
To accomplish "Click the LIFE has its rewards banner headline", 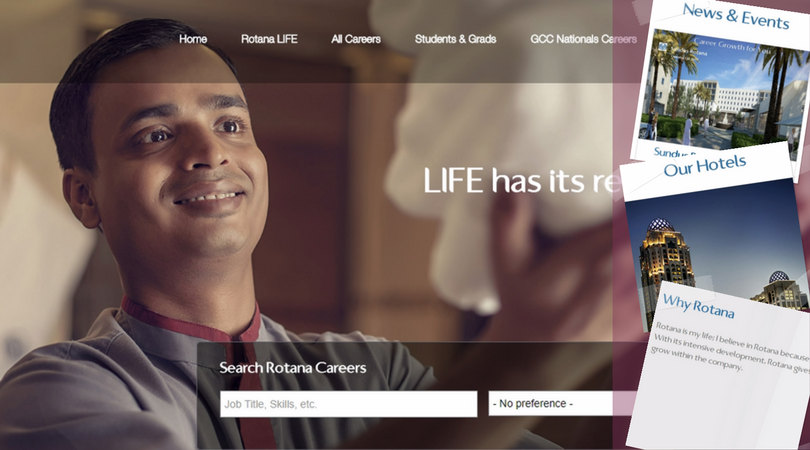I will coord(518,181).
